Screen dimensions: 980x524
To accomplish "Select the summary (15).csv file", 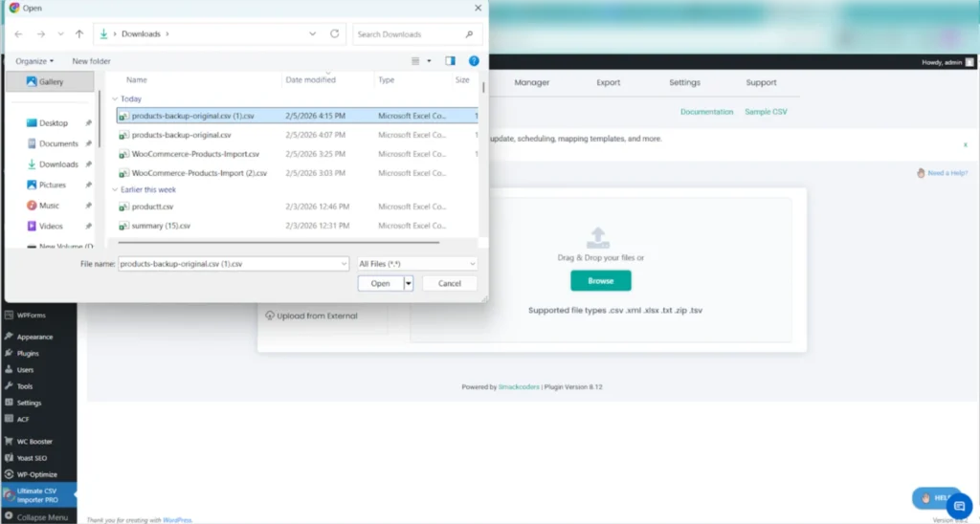I will 297,226.
